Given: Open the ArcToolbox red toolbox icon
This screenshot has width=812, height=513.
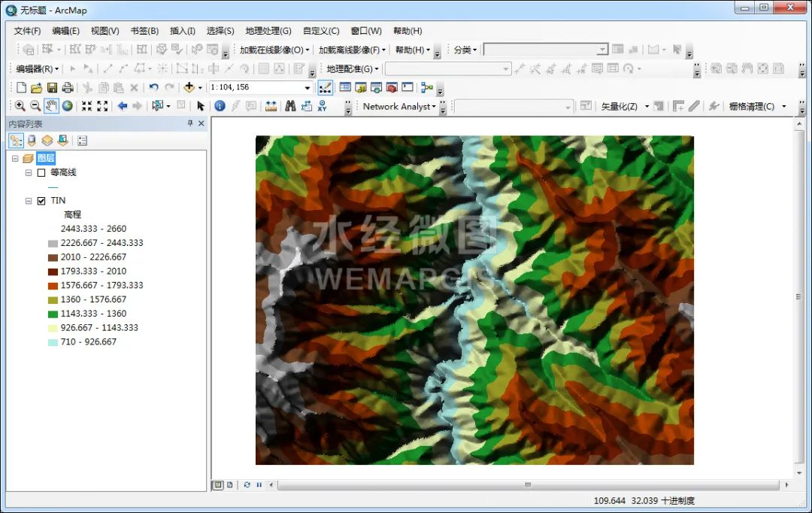Looking at the screenshot, I should pos(392,87).
